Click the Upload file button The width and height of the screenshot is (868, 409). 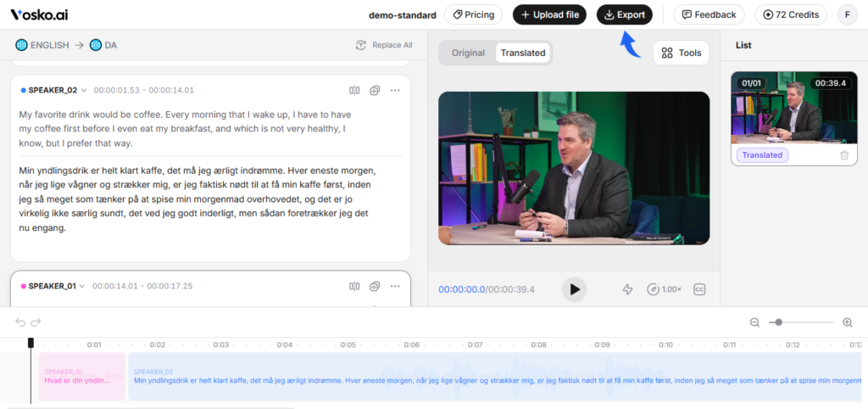(x=549, y=15)
